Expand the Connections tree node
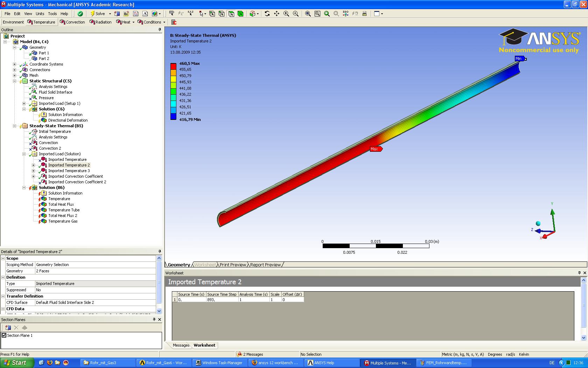The image size is (588, 368). click(x=15, y=70)
